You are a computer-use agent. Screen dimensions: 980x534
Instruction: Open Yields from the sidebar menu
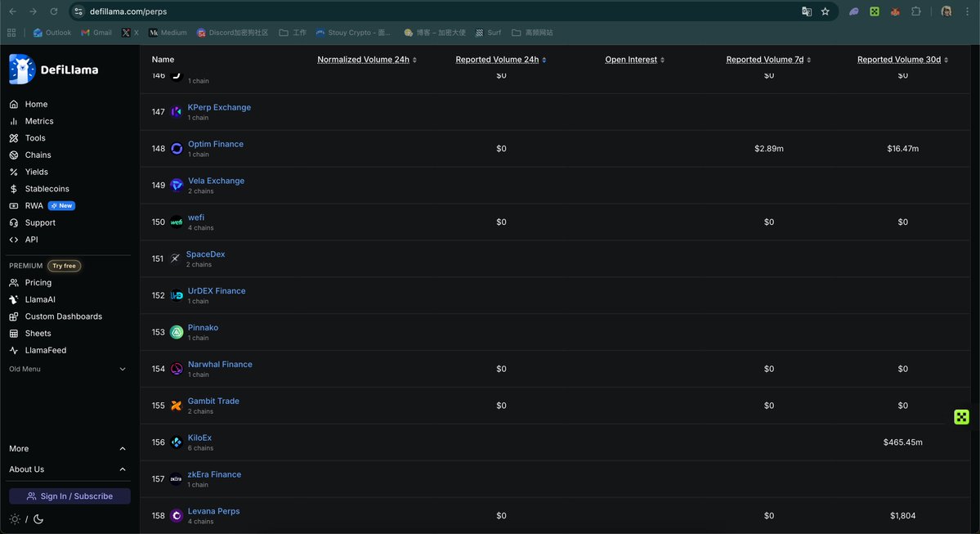point(36,172)
